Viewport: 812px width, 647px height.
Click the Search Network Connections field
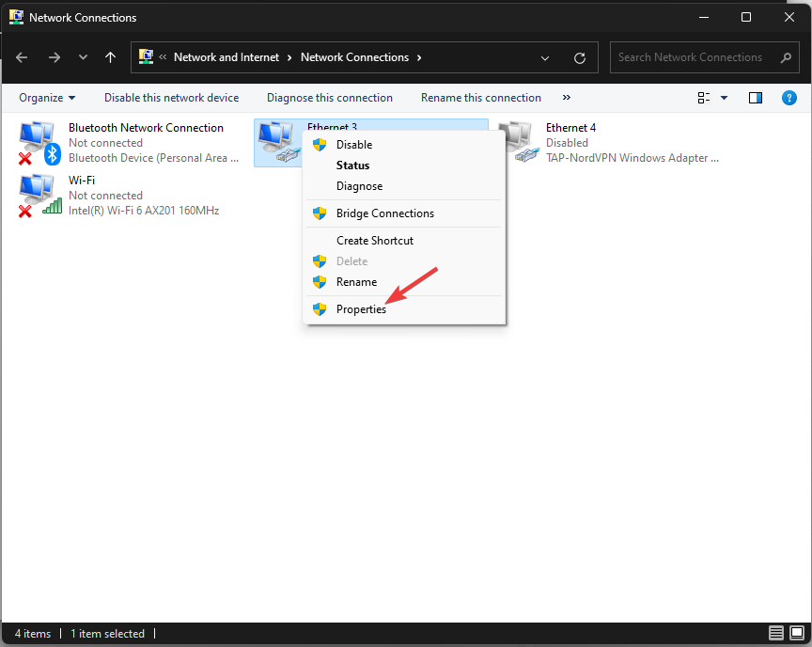pos(691,57)
